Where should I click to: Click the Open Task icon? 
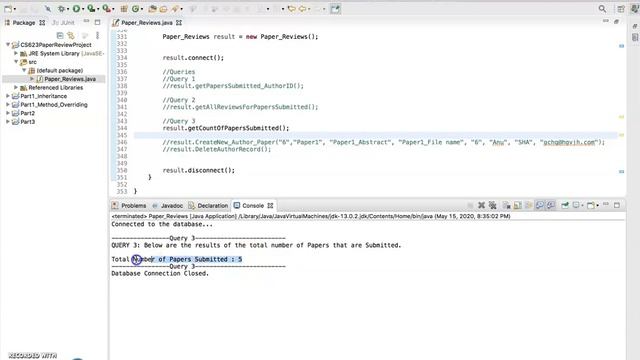point(163,9)
